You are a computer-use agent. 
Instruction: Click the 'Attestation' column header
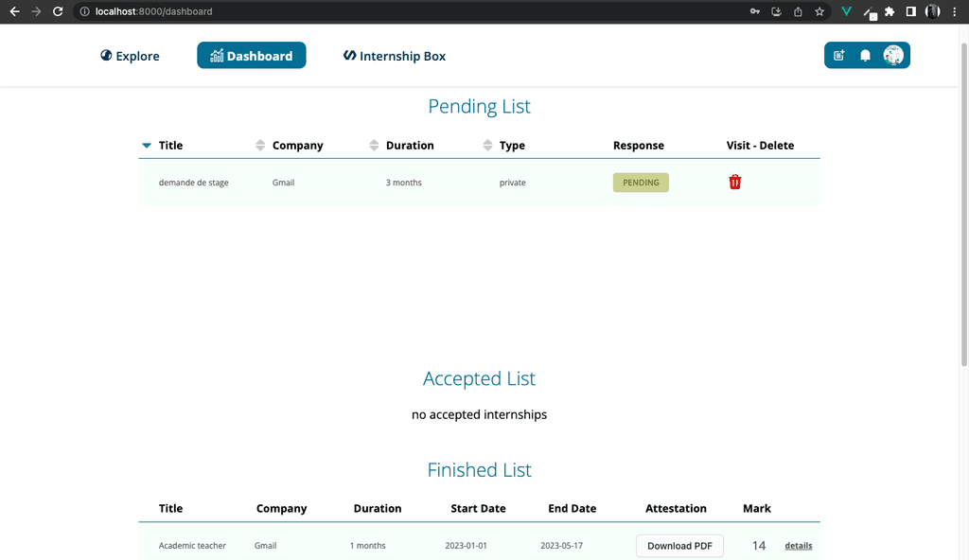pos(676,508)
